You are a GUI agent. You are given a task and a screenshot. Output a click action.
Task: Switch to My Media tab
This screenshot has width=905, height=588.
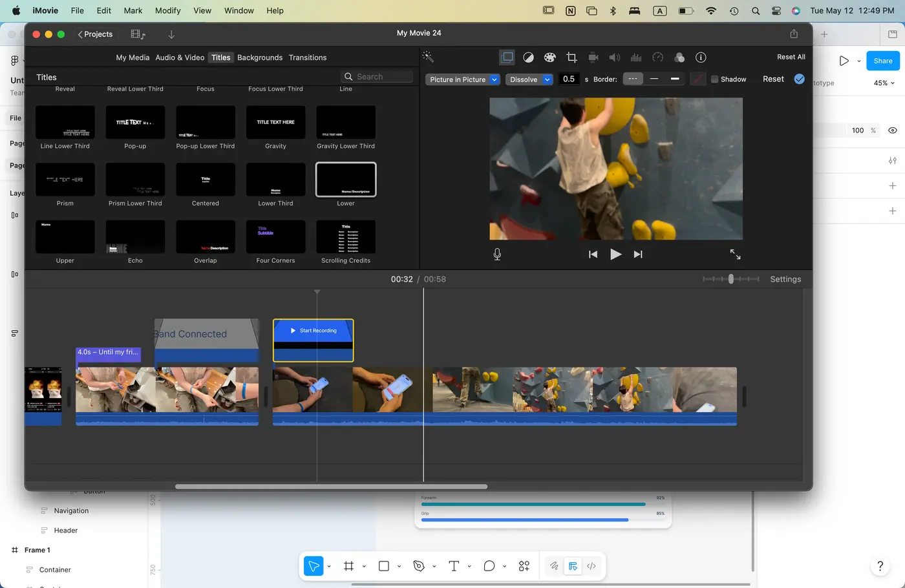[x=133, y=58]
